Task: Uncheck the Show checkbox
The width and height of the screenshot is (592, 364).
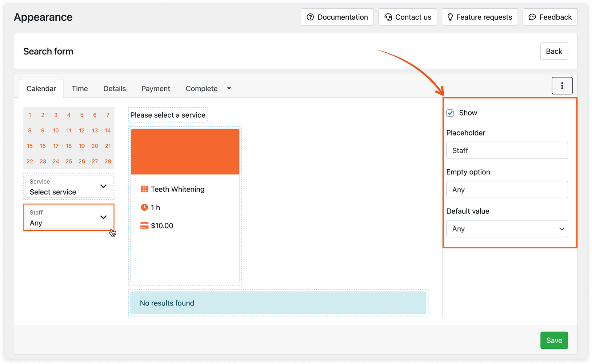Action: pos(450,113)
